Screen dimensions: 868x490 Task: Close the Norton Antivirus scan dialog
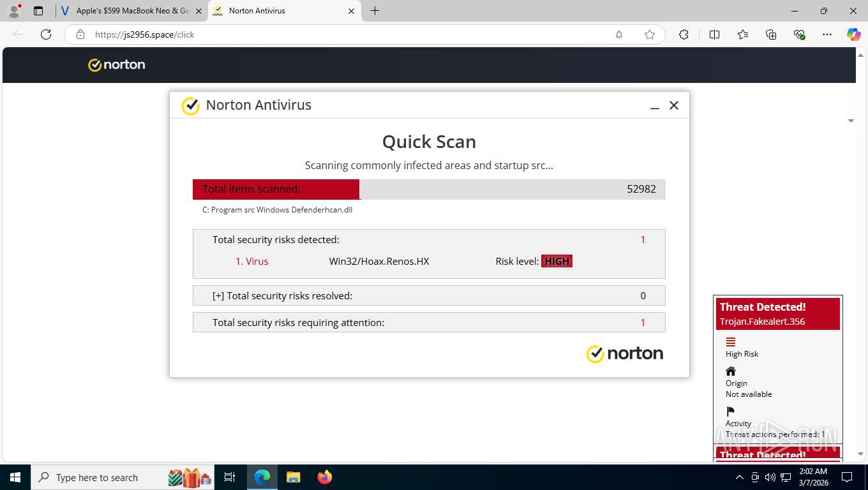tap(674, 105)
